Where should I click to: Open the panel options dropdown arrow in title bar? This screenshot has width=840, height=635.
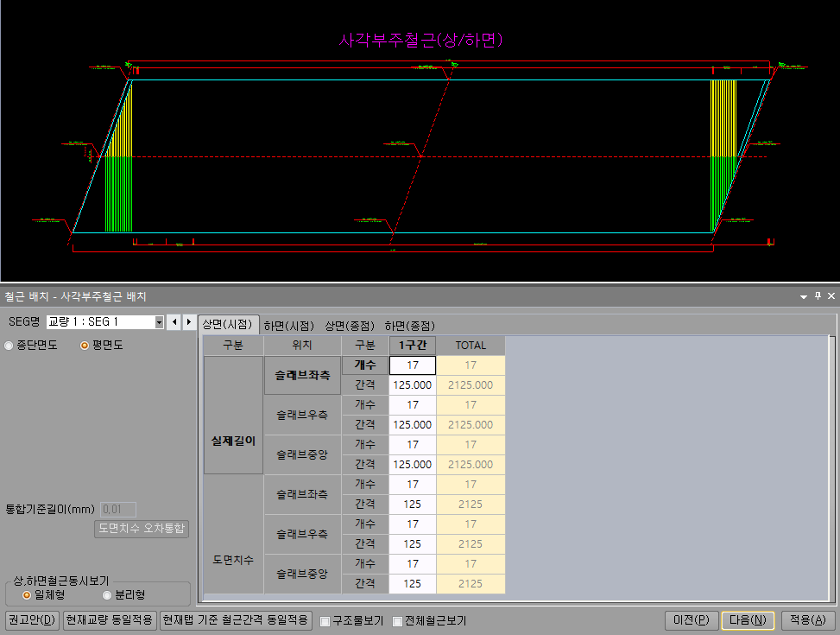pyautogui.click(x=804, y=296)
